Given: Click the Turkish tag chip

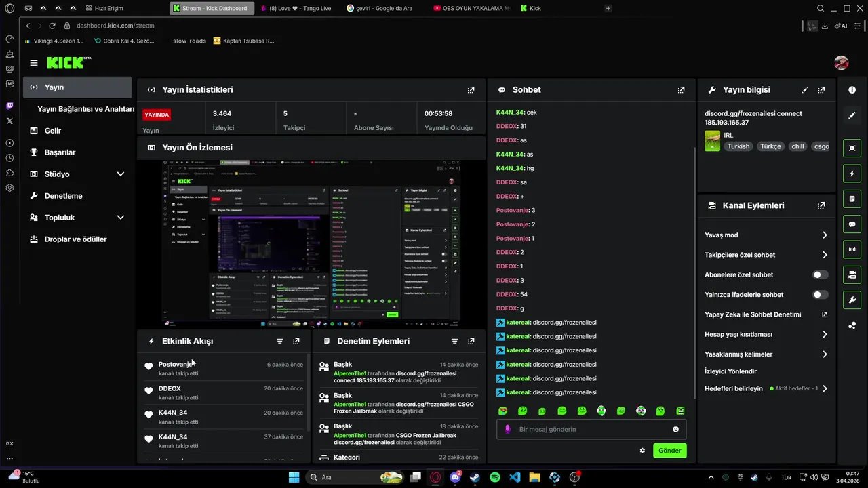Looking at the screenshot, I should click(x=738, y=146).
